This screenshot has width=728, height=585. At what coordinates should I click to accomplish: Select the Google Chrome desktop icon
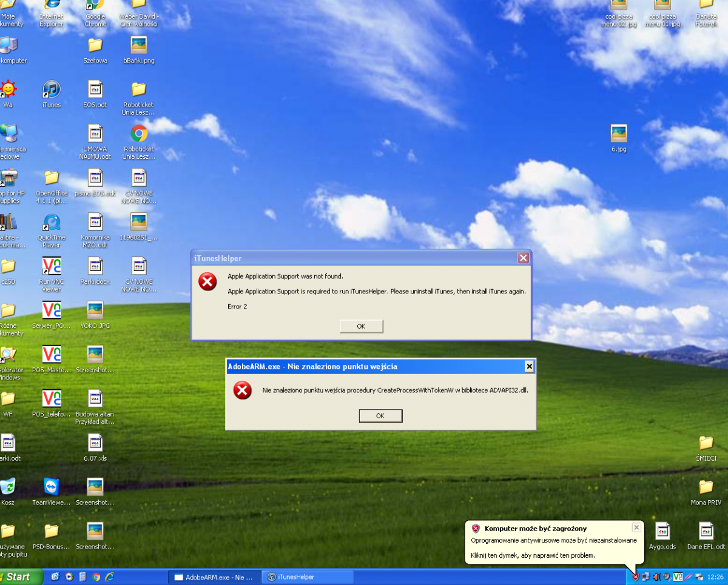pos(95,14)
